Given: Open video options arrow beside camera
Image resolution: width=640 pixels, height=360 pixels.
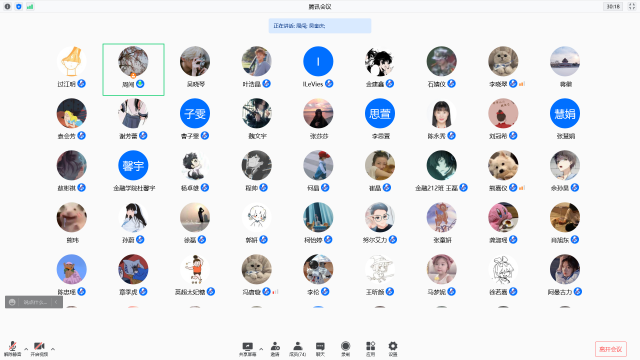Looking at the screenshot, I should point(53,349).
